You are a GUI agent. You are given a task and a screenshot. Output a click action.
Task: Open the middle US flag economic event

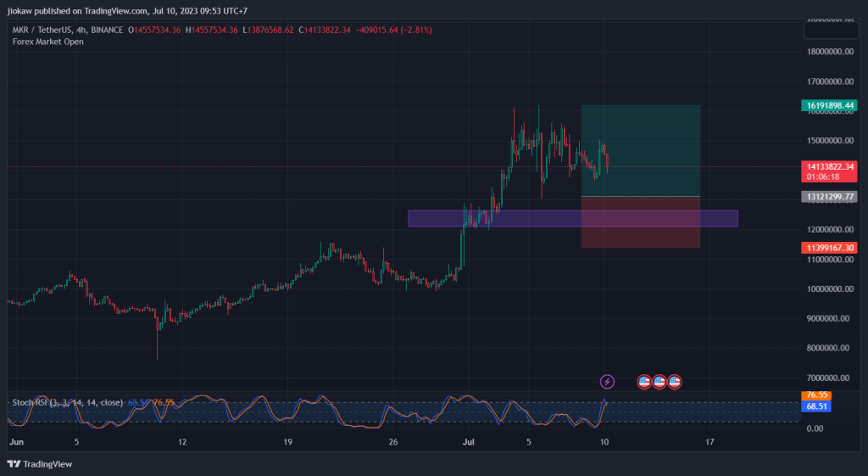(659, 382)
